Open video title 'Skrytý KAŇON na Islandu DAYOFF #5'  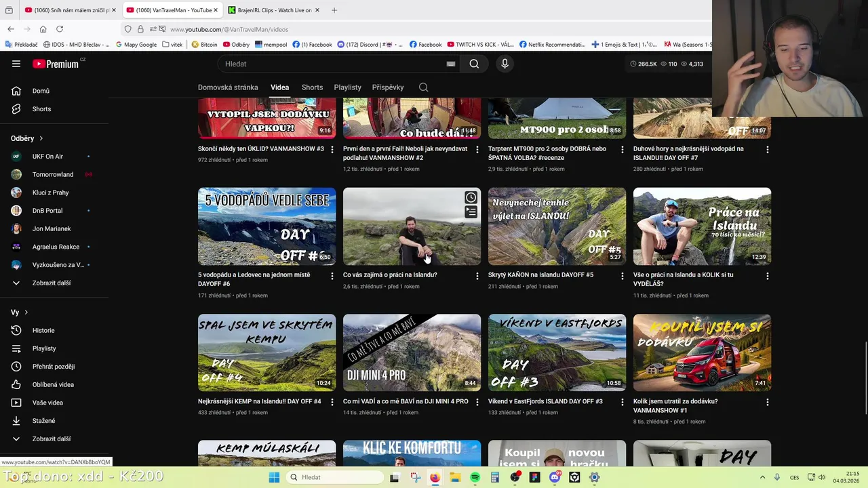point(541,275)
